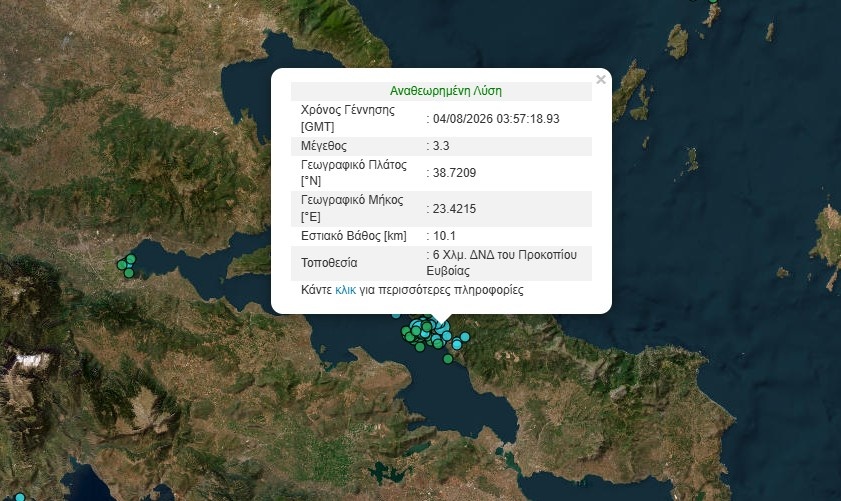Click the focal depth value 10.1
This screenshot has height=501, width=841.
(444, 235)
